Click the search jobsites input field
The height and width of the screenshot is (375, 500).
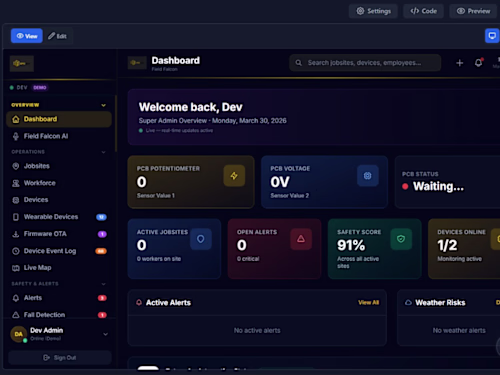click(365, 63)
